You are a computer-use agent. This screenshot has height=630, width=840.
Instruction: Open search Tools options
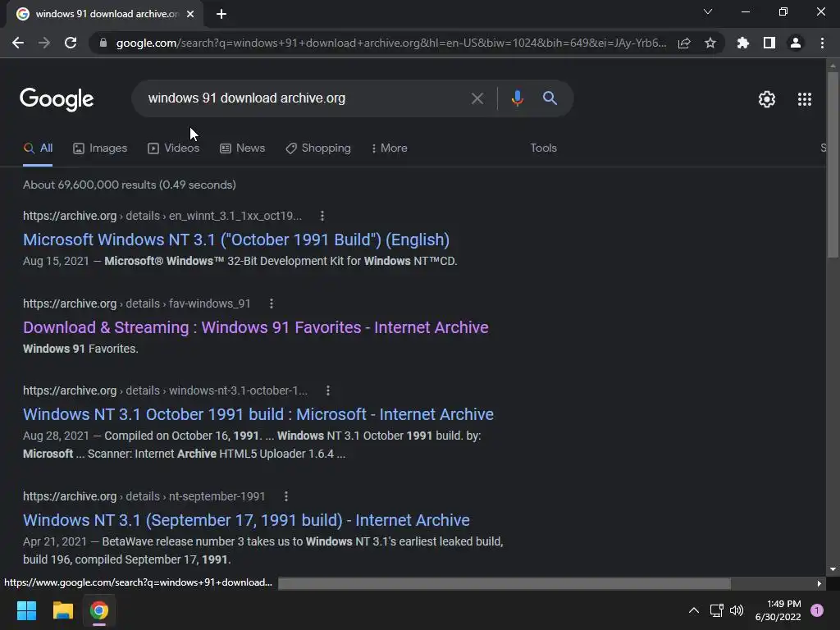(x=543, y=148)
